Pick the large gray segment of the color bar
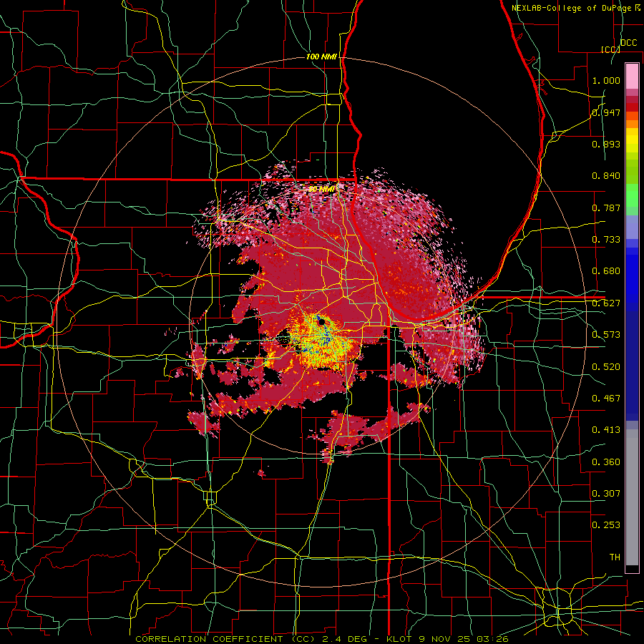This screenshot has width=644, height=644. (x=632, y=497)
